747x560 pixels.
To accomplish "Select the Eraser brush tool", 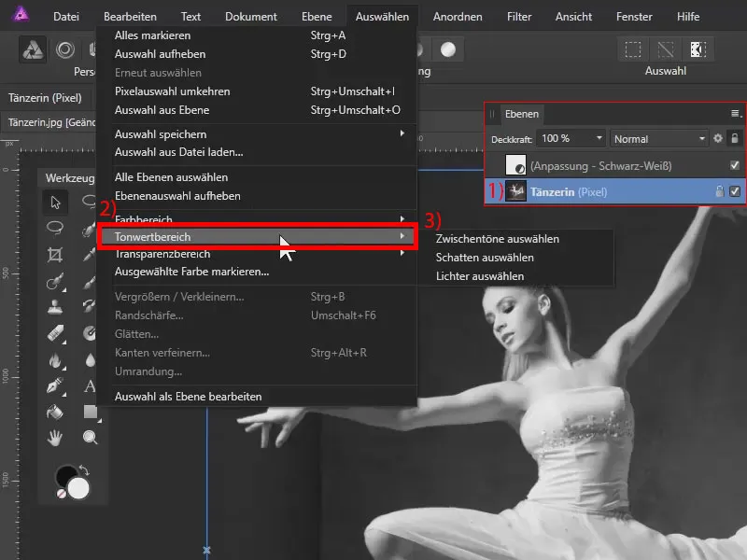I will [x=55, y=334].
